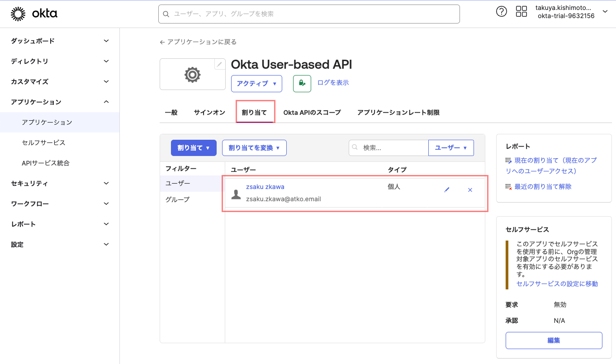Click the 編集 button in セルフサービス
Image resolution: width=616 pixels, height=364 pixels.
554,340
